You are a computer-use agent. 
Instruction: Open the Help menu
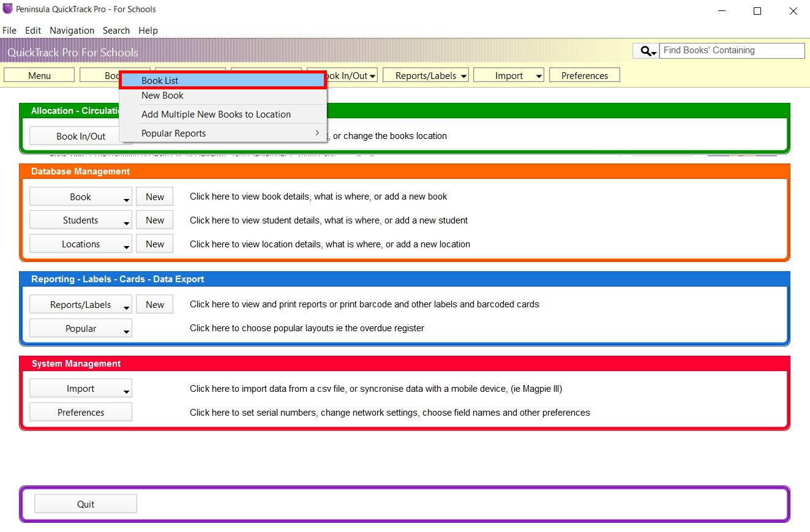click(x=148, y=31)
